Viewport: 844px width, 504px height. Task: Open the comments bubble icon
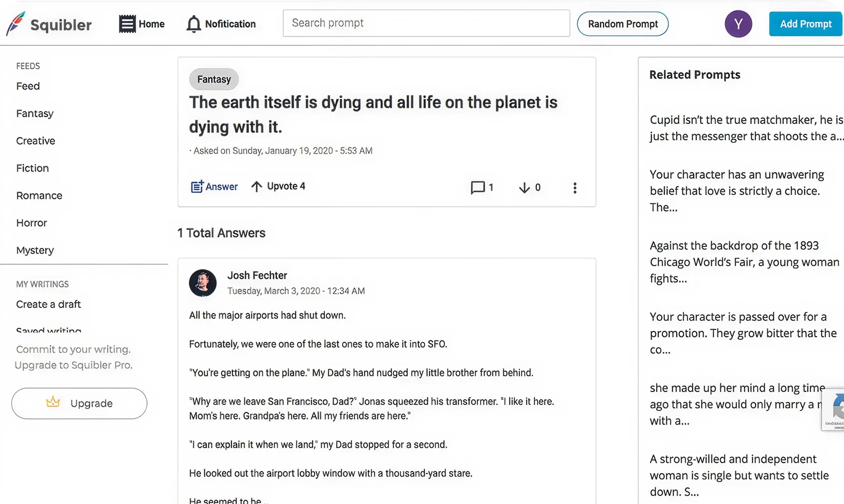(x=478, y=188)
